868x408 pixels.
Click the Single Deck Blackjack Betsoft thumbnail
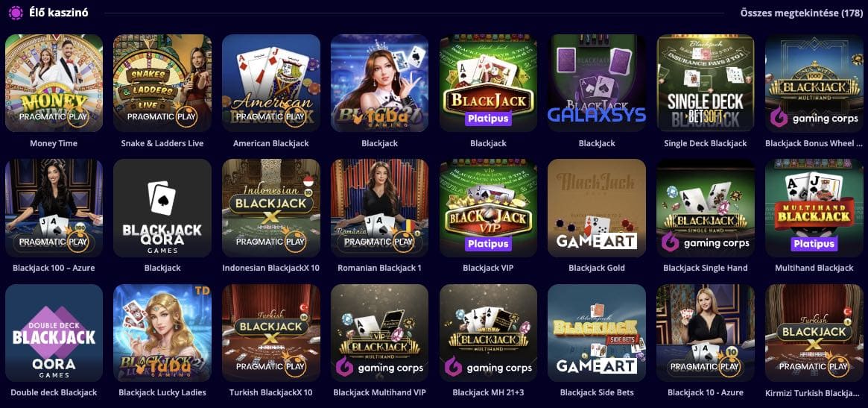coord(706,83)
